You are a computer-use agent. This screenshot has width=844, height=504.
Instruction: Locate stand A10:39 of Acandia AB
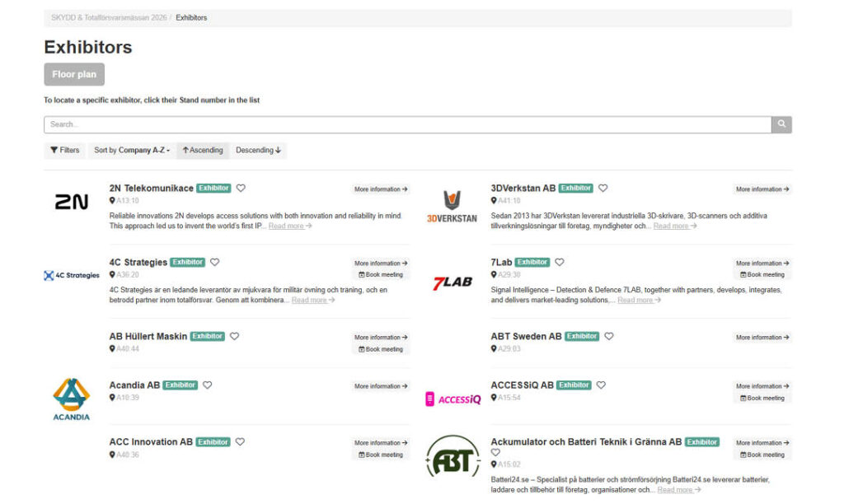(128, 398)
